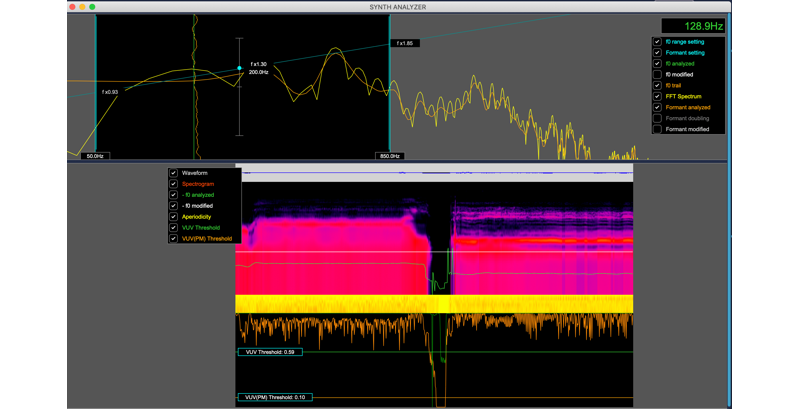Click the 'f x0.93' formant label
This screenshot has height=409, width=800.
[110, 92]
